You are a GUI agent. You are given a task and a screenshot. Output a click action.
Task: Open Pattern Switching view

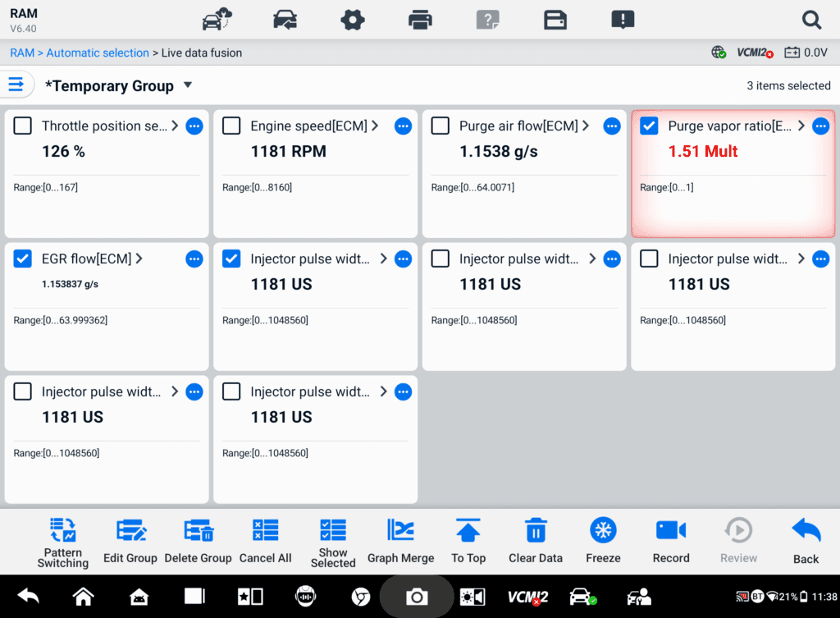[x=63, y=531]
